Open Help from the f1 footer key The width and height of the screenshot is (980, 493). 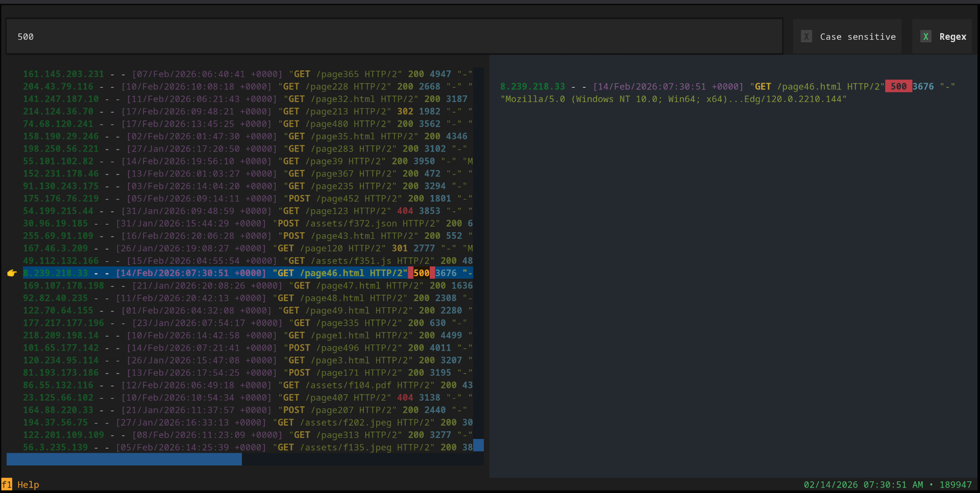[20, 485]
